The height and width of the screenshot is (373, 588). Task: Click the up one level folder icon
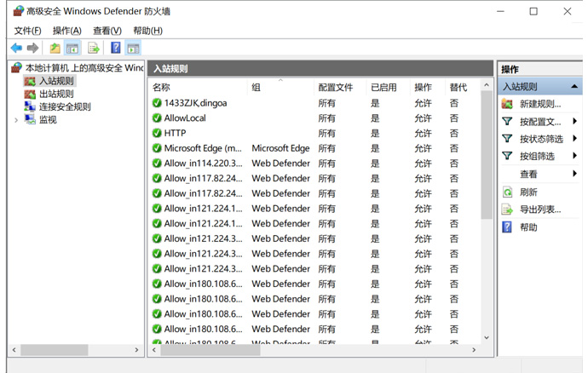(x=55, y=49)
